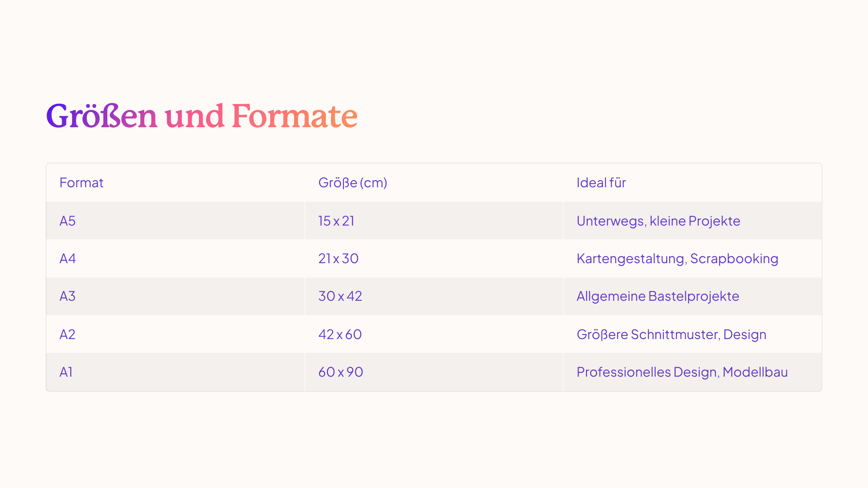This screenshot has width=868, height=488.
Task: Click the '30 x 42' size cell
Action: click(x=340, y=296)
